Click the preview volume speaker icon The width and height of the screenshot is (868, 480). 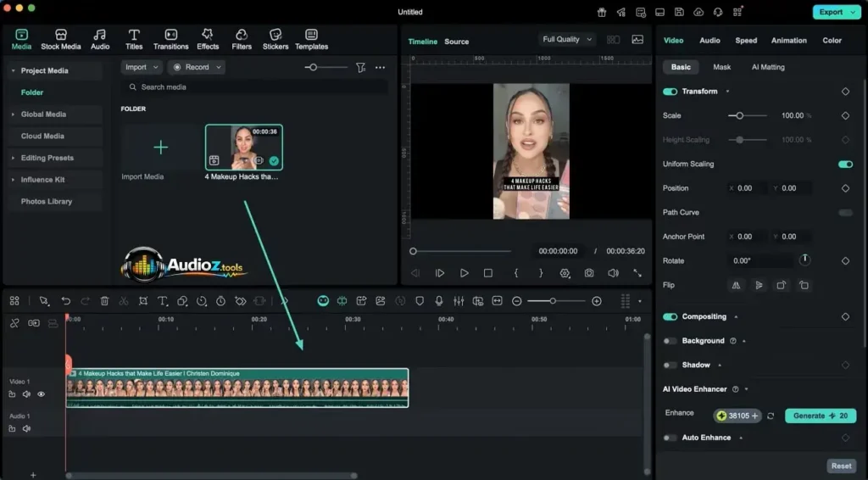(x=613, y=273)
